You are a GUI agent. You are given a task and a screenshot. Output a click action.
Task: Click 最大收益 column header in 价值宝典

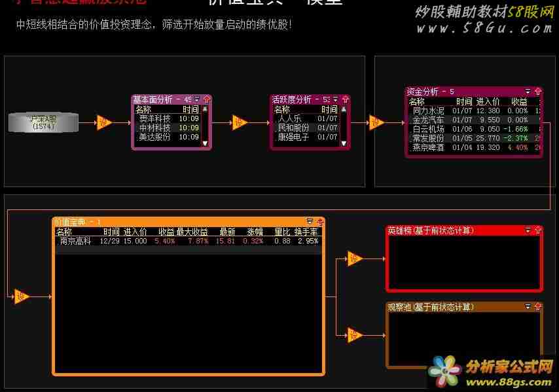192,232
